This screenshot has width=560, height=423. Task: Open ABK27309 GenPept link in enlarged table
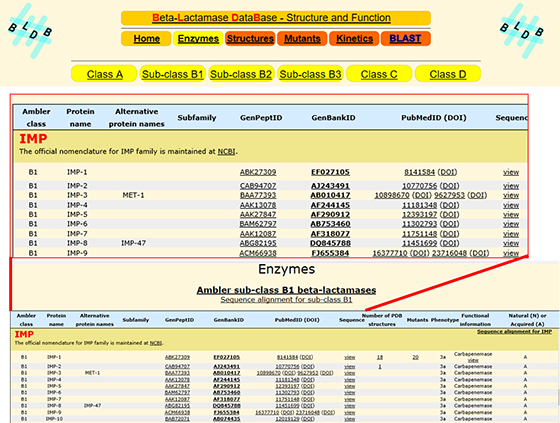coord(258,172)
